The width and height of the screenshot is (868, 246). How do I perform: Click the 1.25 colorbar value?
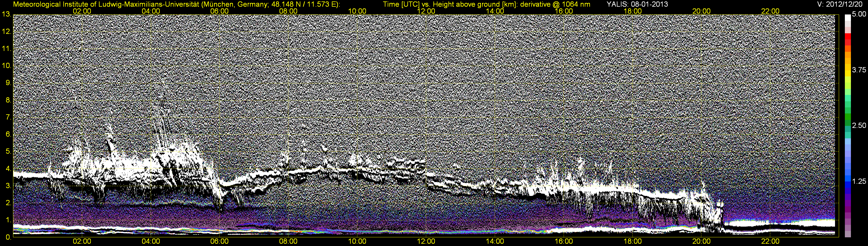(x=859, y=181)
